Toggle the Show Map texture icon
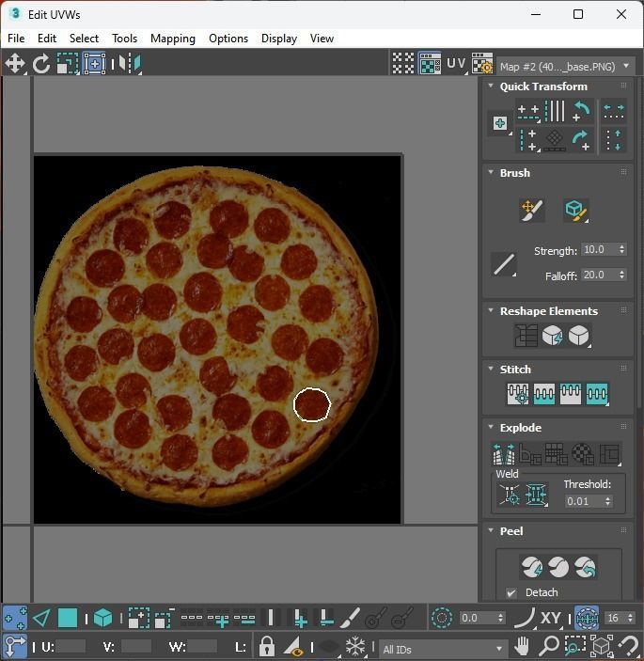 430,64
